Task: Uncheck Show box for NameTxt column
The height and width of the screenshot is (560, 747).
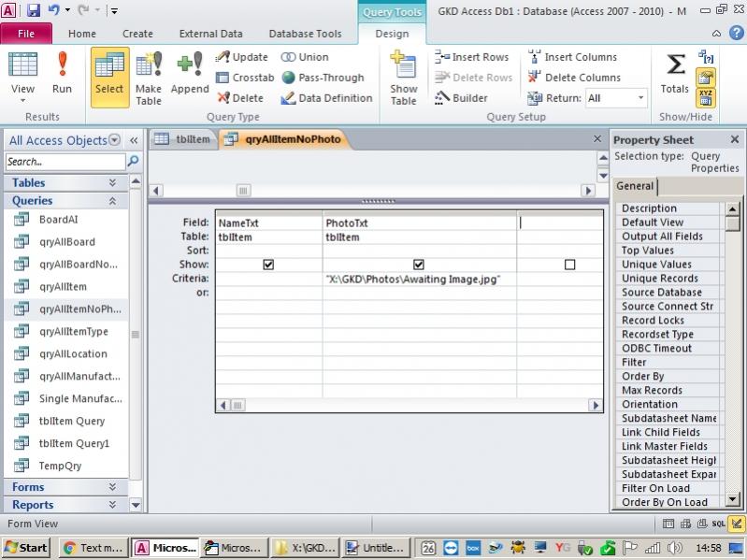Action: pos(268,265)
